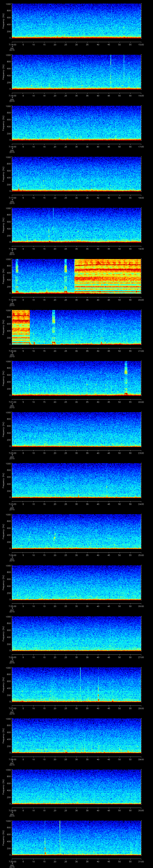Select the noise block at the start of the 7:20:00 spectrogram
This screenshot has width=153, height=868.
pyautogui.click(x=21, y=327)
